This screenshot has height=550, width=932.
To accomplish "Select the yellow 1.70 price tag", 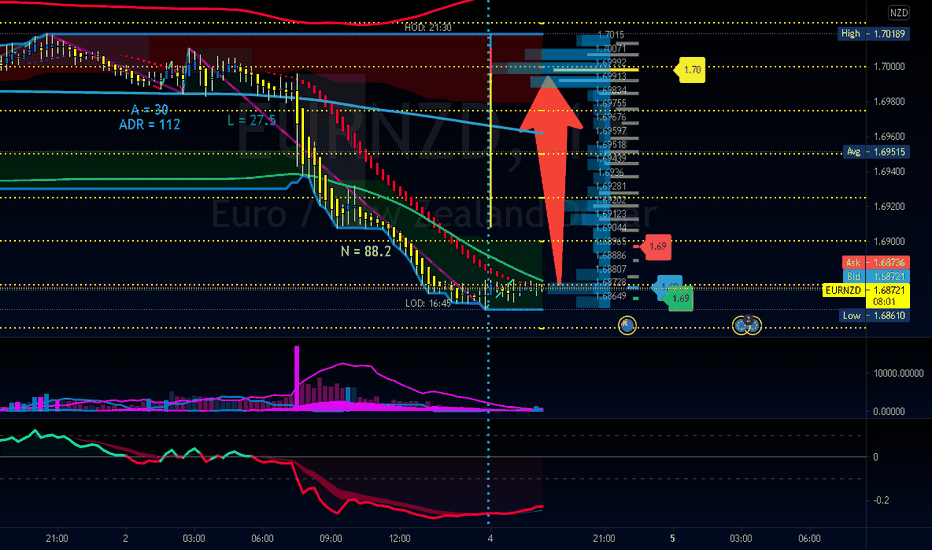I will click(x=690, y=70).
